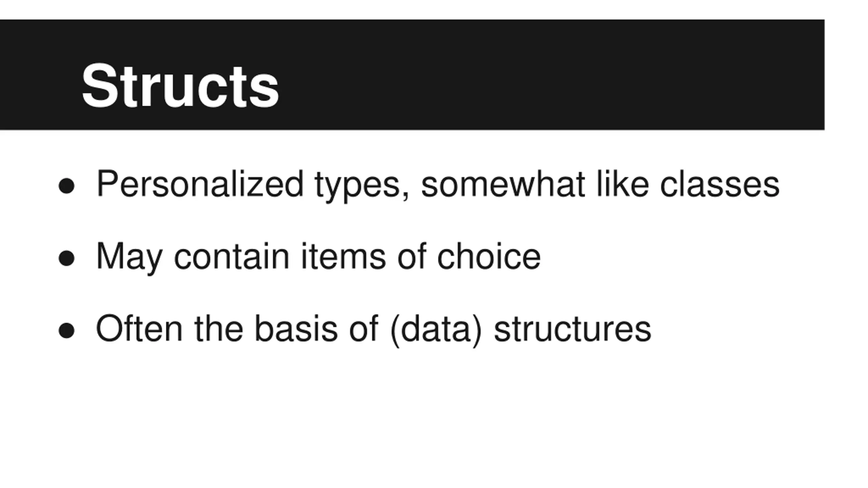Click the word like in first bullet
The image size is (868, 488).
click(623, 184)
